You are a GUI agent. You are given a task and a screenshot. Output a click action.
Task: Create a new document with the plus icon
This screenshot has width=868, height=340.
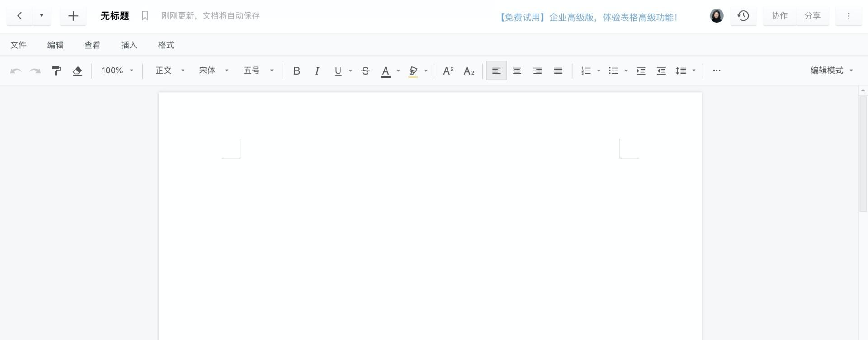click(73, 16)
